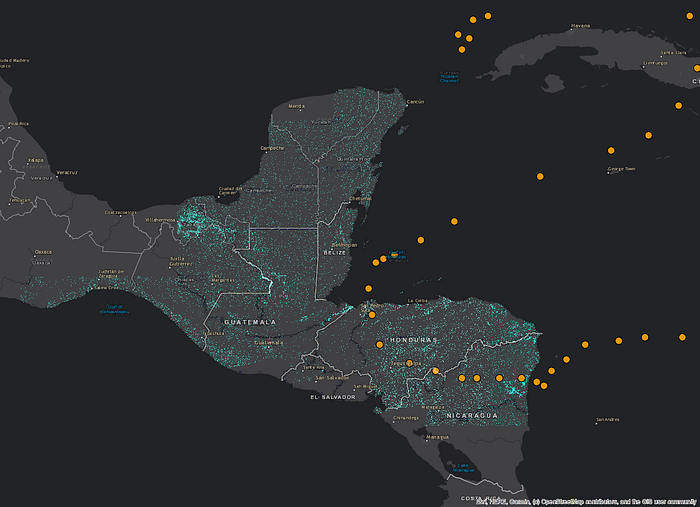The image size is (700, 507).
Task: Select the Lake Nicaragua water label
Action: point(463,468)
